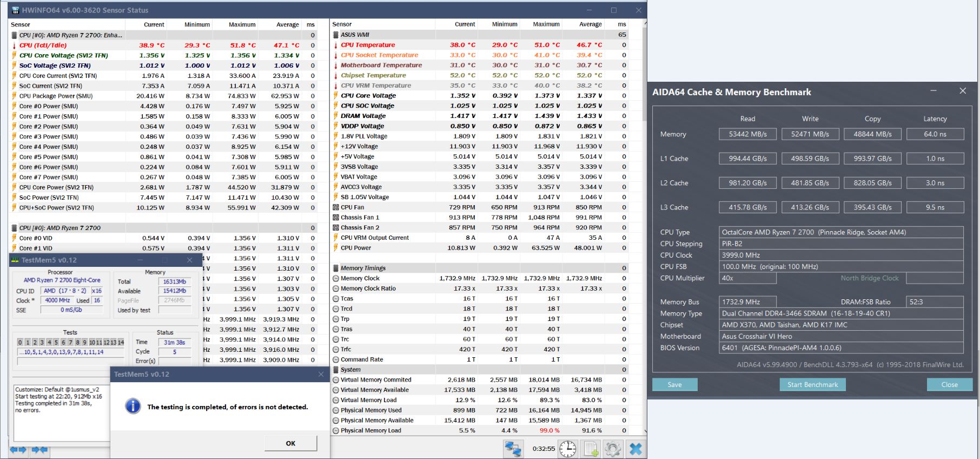The image size is (980, 459).
Task: Click thermometer icon beside CPU (Tctl/Tdie)
Action: [15, 45]
